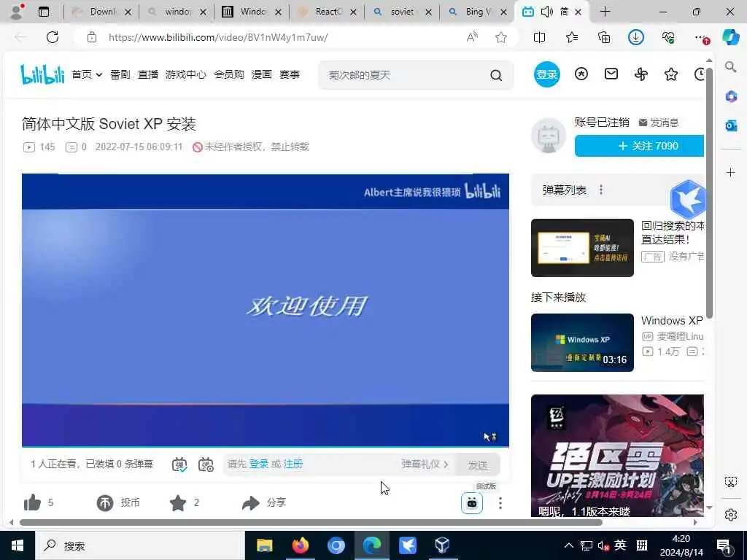The image size is (747, 560).
Task: Click the 发消息 link
Action: [x=659, y=122]
